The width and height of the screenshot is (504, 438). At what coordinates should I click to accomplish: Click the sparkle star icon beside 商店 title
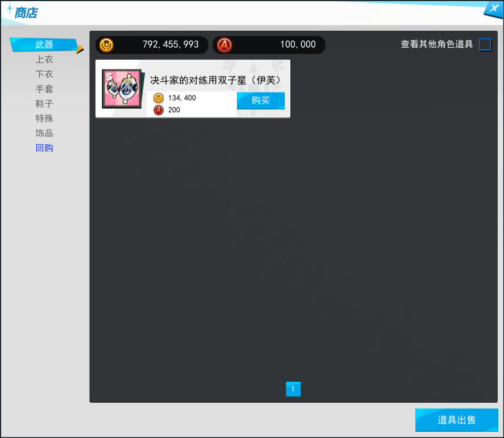pos(9,9)
